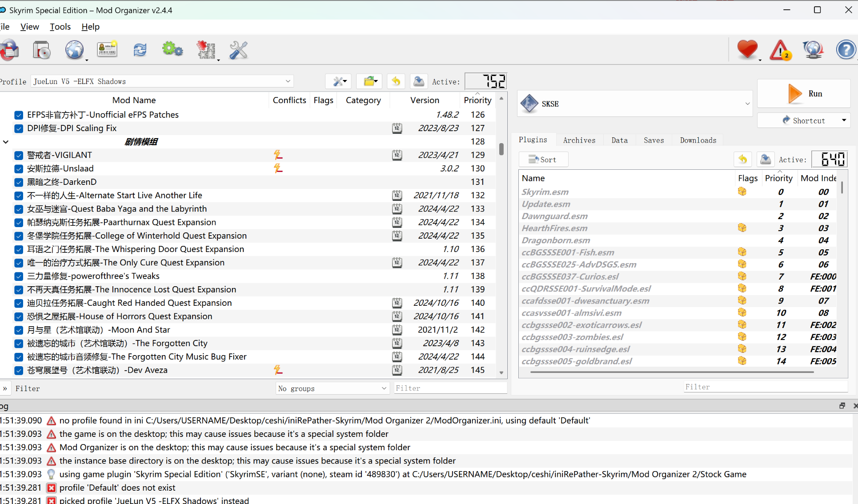
Task: Open the Help menu
Action: click(x=90, y=27)
